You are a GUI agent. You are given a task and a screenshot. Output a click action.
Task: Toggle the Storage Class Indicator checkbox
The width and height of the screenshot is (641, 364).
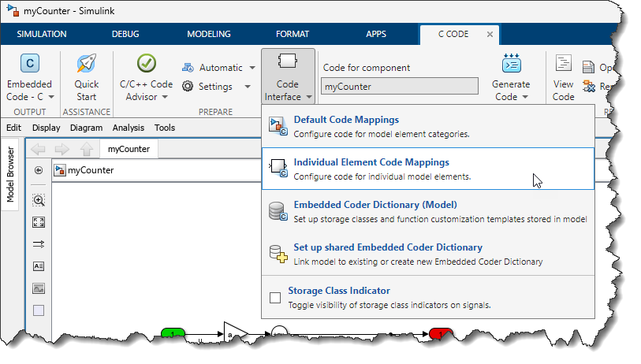(275, 298)
